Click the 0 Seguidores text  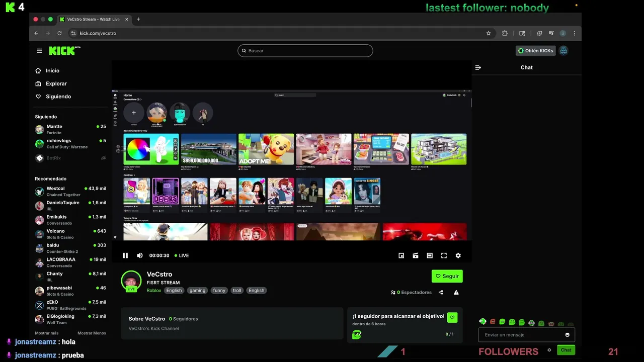(x=184, y=319)
